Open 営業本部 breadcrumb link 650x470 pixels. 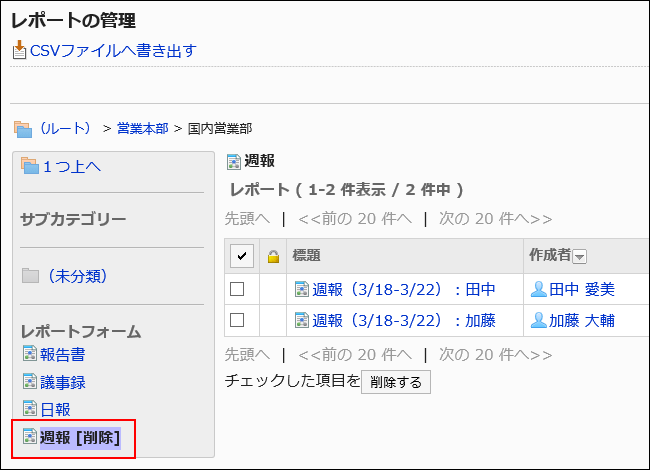pyautogui.click(x=143, y=128)
